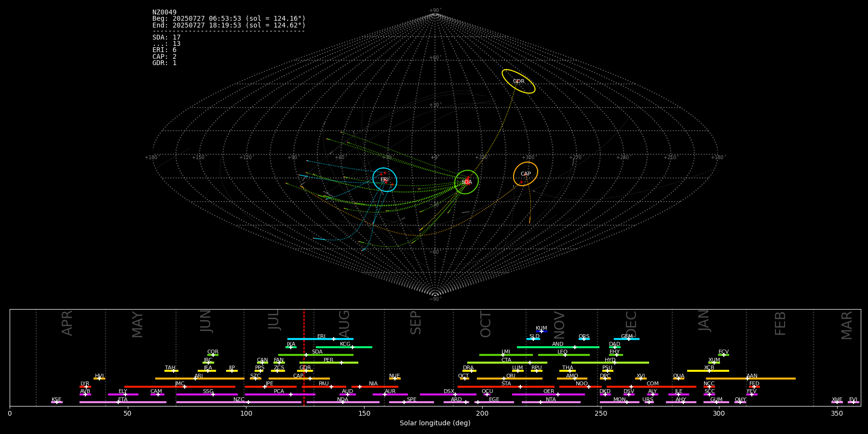Screen dimensions: 868x434
Task: Click the blue KUM shower bar
Action: [542, 331]
